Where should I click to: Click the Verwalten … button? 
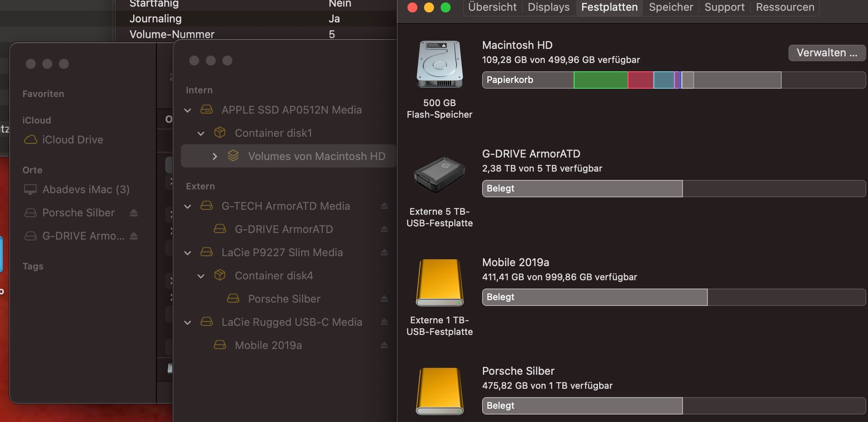tap(827, 53)
